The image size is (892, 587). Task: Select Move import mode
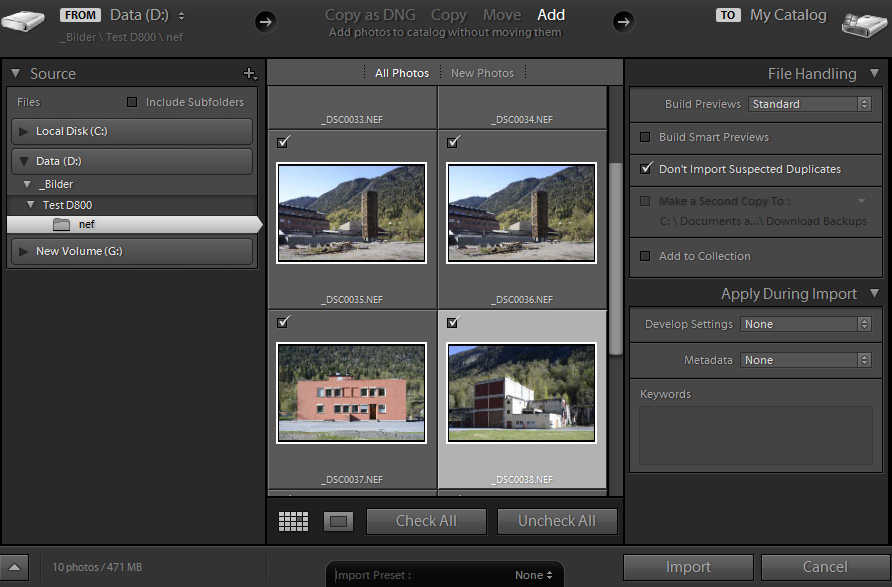pyautogui.click(x=502, y=15)
